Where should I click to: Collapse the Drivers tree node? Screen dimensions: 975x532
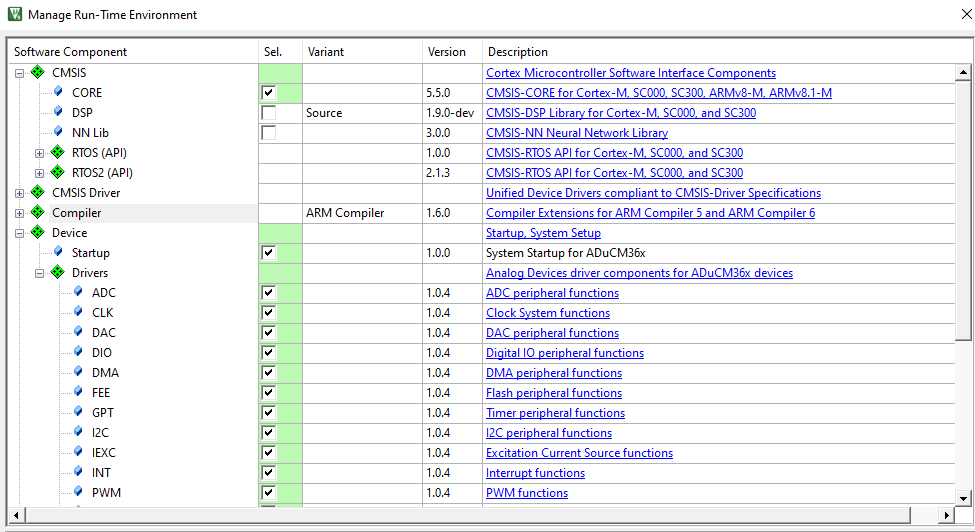(x=39, y=273)
